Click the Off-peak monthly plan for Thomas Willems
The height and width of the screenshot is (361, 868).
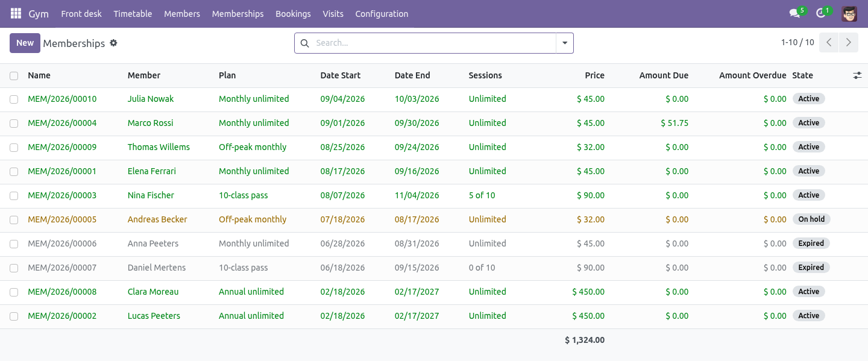pyautogui.click(x=253, y=147)
